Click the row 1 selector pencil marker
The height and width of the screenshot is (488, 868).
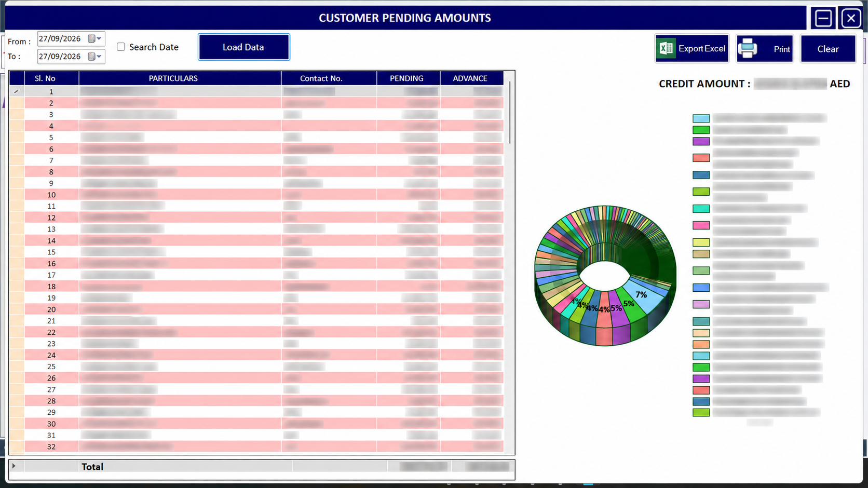[17, 91]
